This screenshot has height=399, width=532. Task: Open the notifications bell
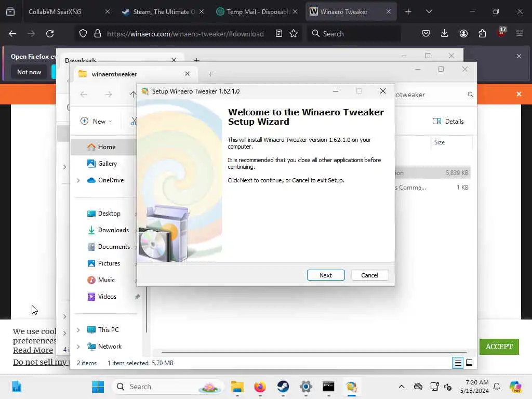[497, 387]
